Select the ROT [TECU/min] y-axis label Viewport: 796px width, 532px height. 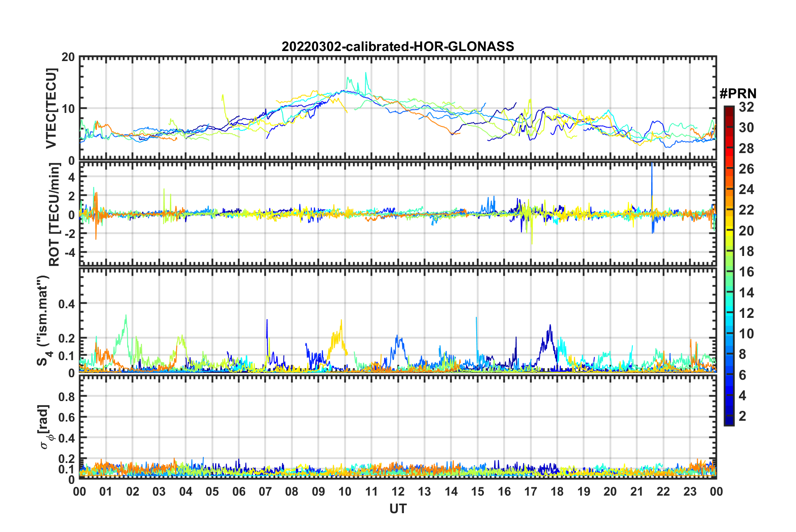(54, 215)
